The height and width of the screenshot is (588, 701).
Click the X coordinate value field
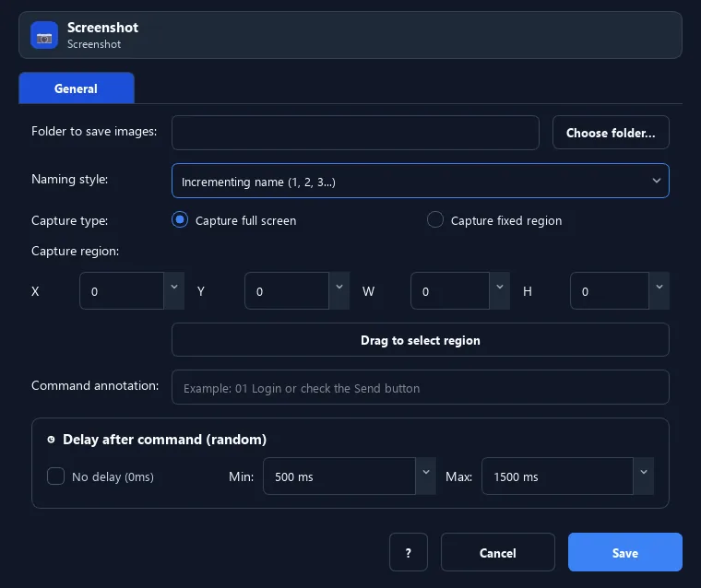pyautogui.click(x=122, y=291)
